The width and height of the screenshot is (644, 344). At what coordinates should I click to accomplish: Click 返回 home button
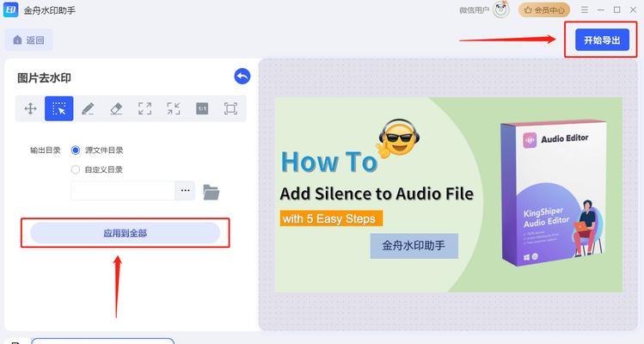[x=28, y=40]
